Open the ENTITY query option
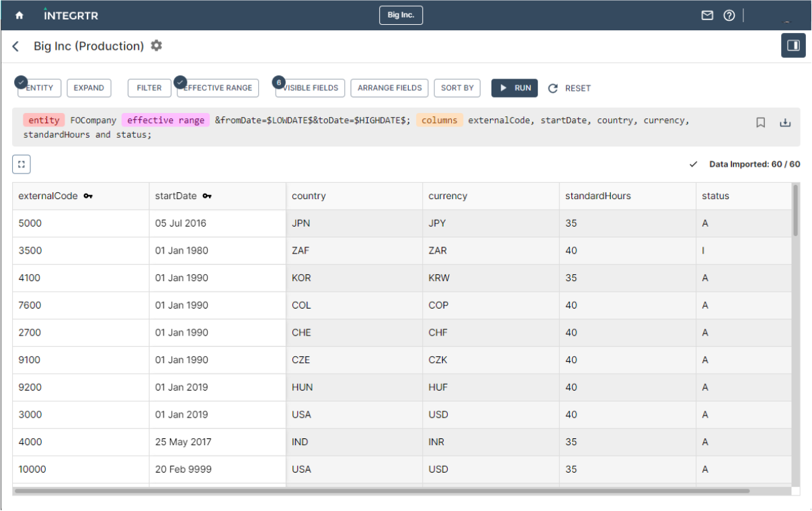The image size is (812, 511). (x=40, y=88)
